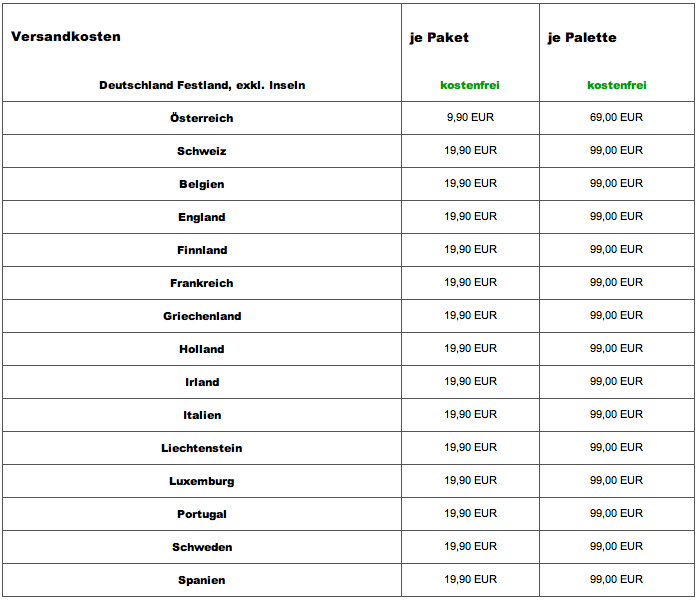Click the Griechenland country cell
698x600 pixels.
point(202,316)
